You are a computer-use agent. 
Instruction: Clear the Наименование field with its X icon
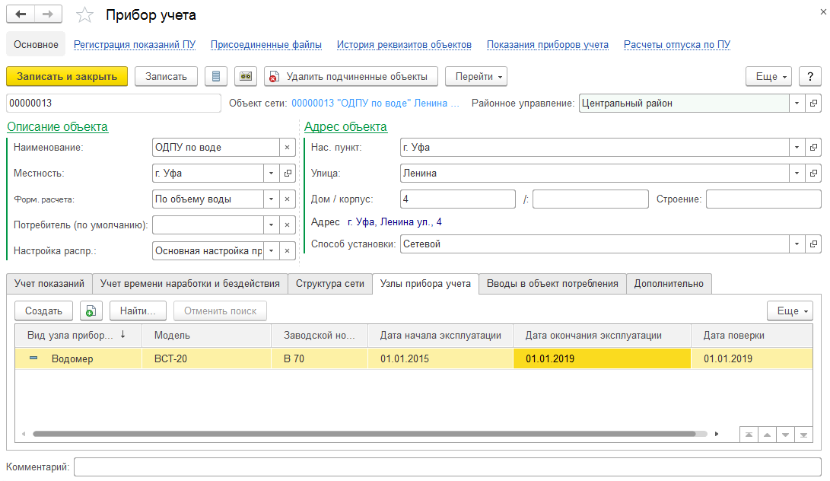pos(287,147)
